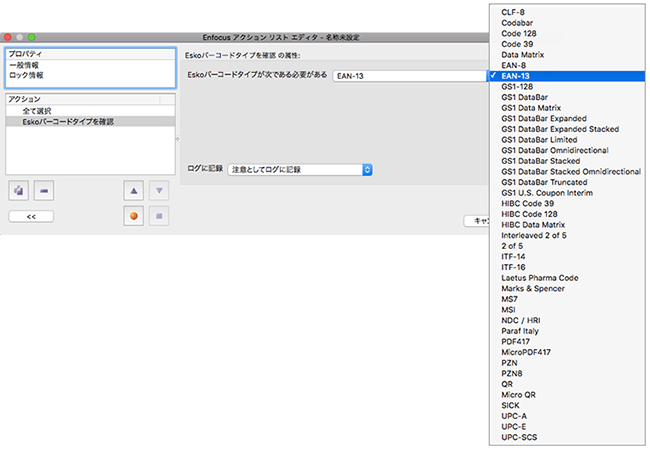The image size is (650, 450).
Task: Choose EAN-8 from barcode menu
Action: coord(567,65)
